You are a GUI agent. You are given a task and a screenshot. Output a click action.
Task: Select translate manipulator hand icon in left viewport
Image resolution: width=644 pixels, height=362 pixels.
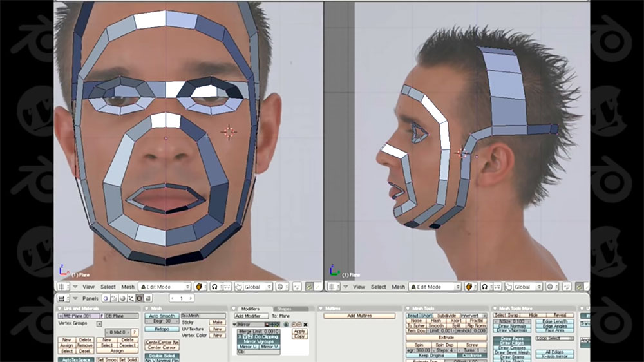coord(239,287)
